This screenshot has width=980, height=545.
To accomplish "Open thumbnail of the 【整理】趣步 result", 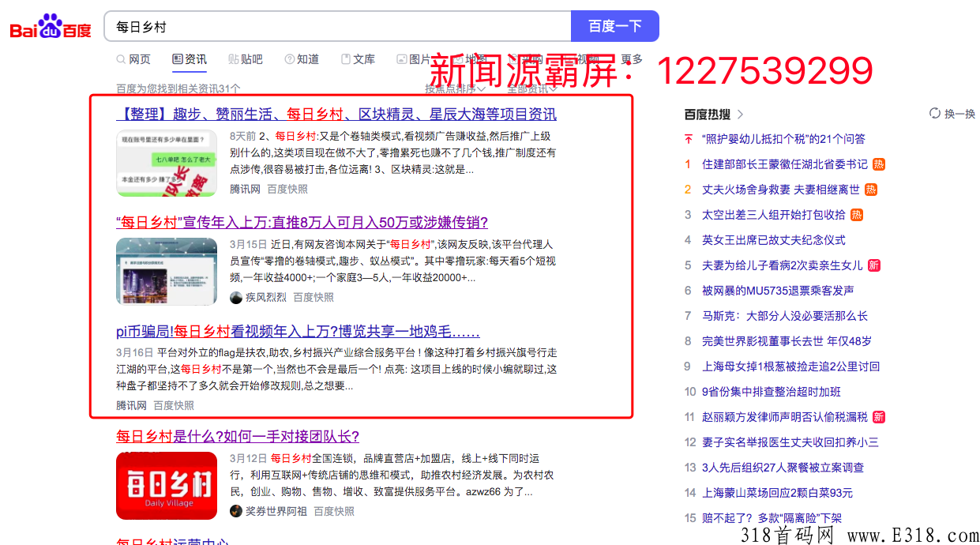I will click(x=167, y=163).
